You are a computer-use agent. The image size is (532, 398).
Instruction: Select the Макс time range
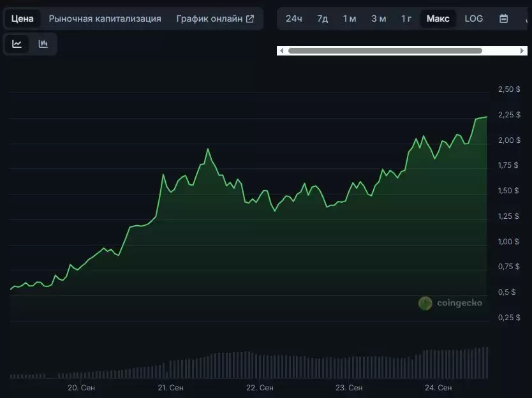[438, 18]
